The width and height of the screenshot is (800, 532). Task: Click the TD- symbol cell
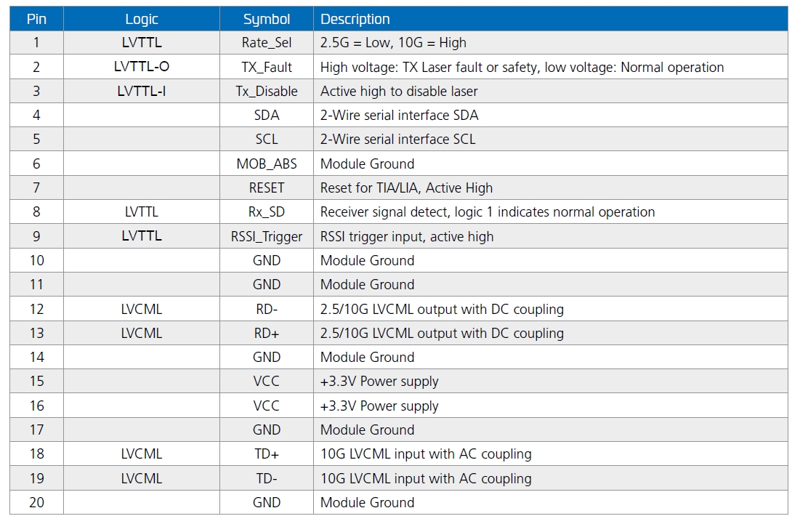click(x=267, y=478)
